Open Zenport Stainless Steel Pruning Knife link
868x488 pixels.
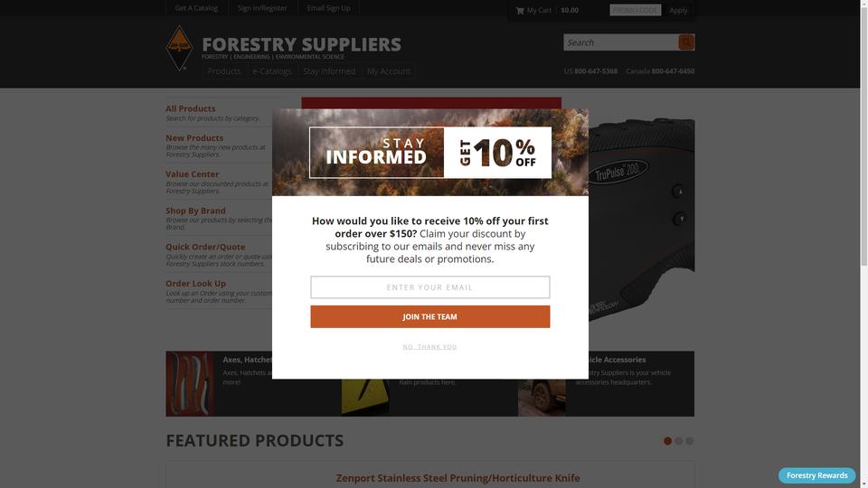tap(458, 478)
